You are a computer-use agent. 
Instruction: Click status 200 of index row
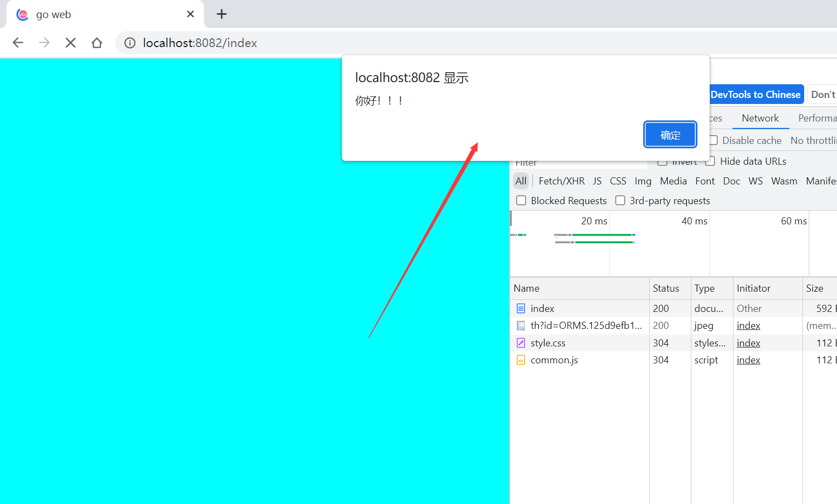pos(661,309)
